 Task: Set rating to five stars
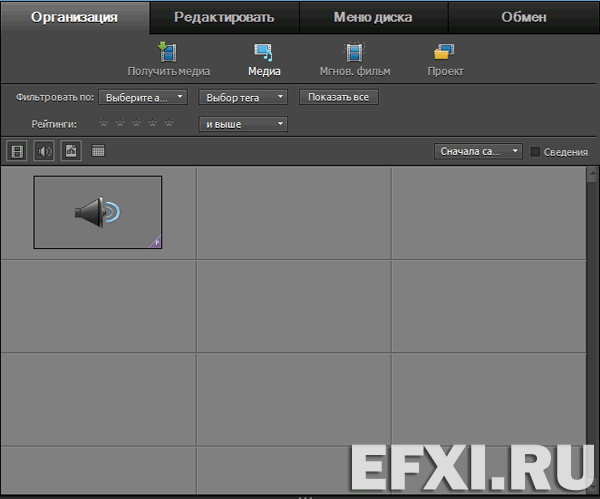[x=169, y=123]
